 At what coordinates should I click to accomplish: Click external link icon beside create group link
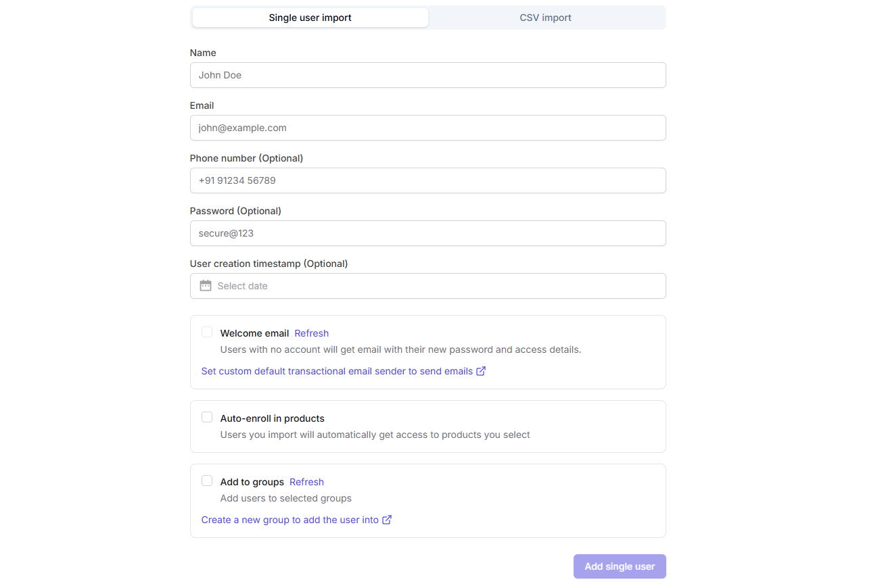(387, 520)
